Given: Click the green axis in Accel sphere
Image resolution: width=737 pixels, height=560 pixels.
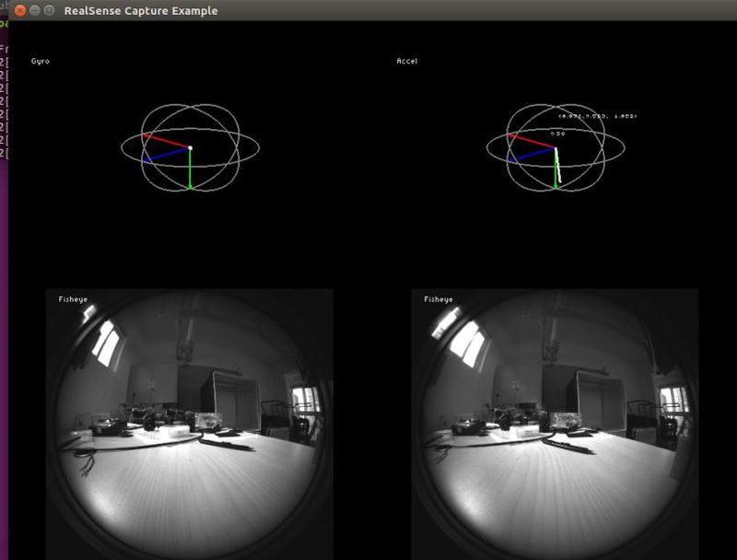Looking at the screenshot, I should coord(556,169).
